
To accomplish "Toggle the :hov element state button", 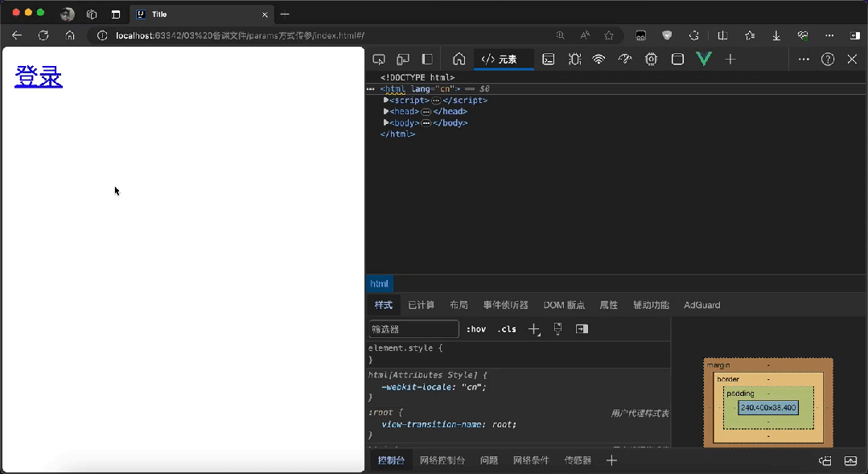I will coord(476,329).
